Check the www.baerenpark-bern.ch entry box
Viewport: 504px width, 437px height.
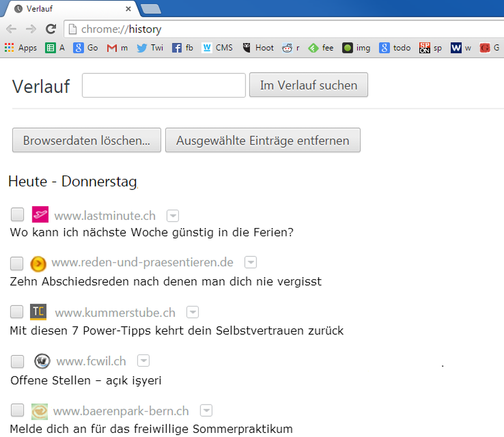[17, 410]
